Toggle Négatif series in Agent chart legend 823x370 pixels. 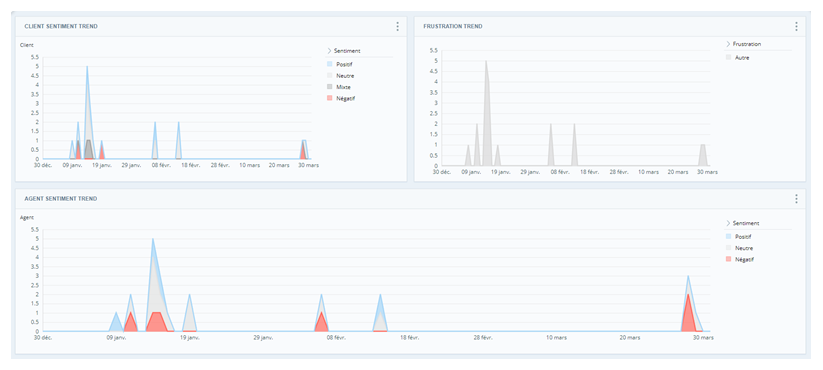tap(740, 259)
